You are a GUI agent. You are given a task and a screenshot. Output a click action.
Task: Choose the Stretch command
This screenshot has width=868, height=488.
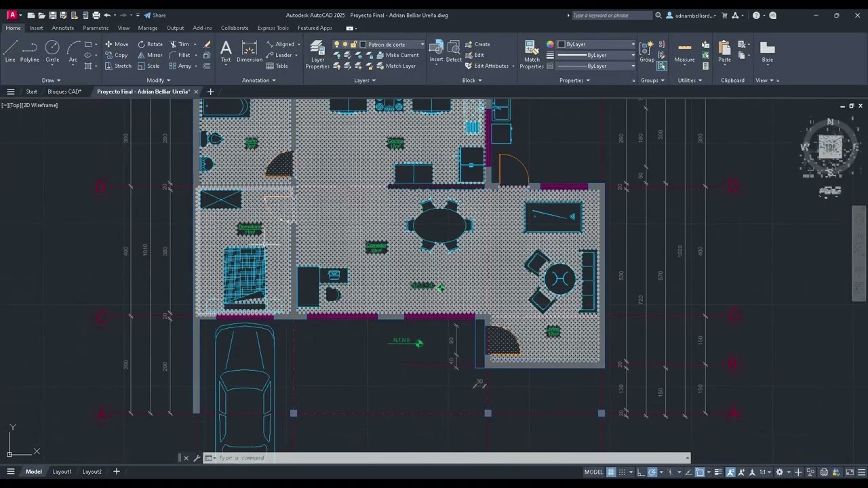[118, 66]
